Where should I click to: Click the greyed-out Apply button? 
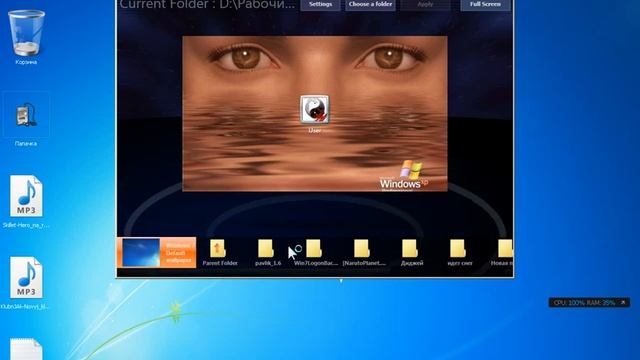(x=425, y=5)
